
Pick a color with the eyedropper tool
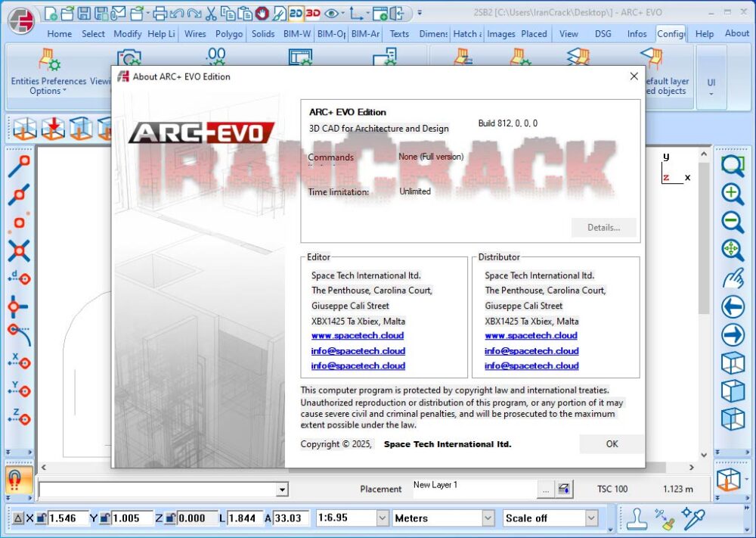[x=695, y=519]
